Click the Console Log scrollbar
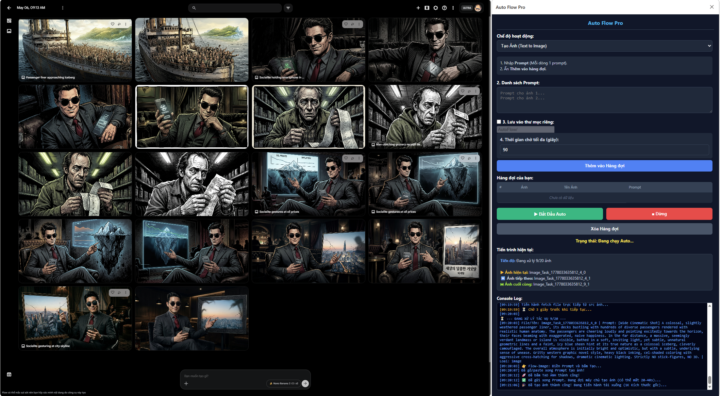This screenshot has width=720, height=396. (x=709, y=346)
